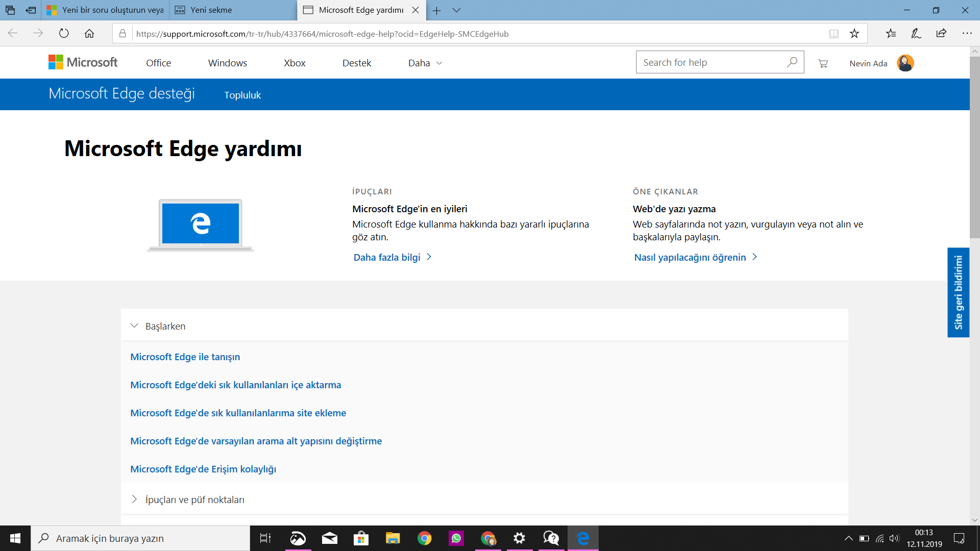
Task: Open Microsoft Store on taskbar
Action: (x=361, y=538)
